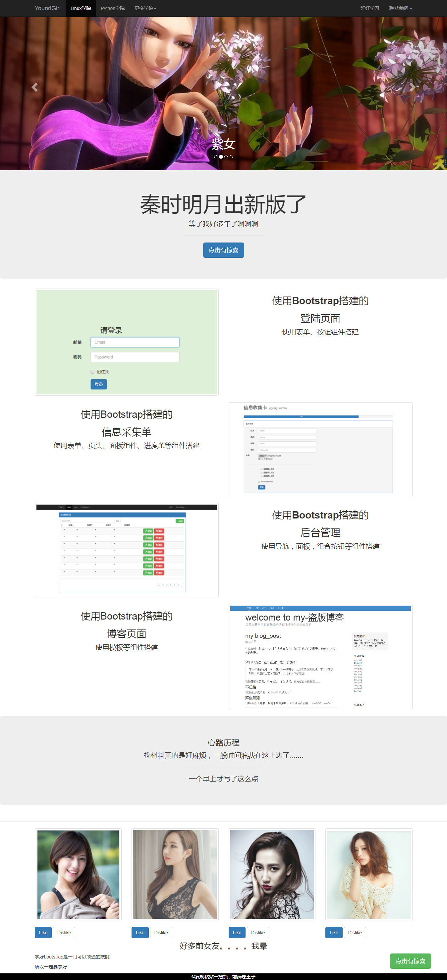Expand the 联系我啊 dropdown menu

[401, 8]
